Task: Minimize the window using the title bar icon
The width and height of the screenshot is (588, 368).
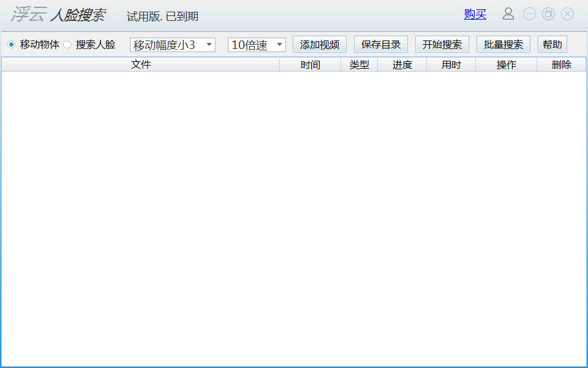Action: [529, 14]
